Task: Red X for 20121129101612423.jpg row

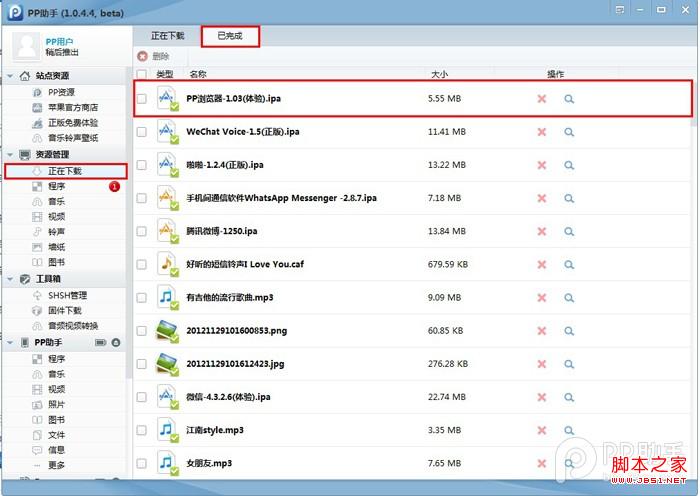Action: pos(542,364)
